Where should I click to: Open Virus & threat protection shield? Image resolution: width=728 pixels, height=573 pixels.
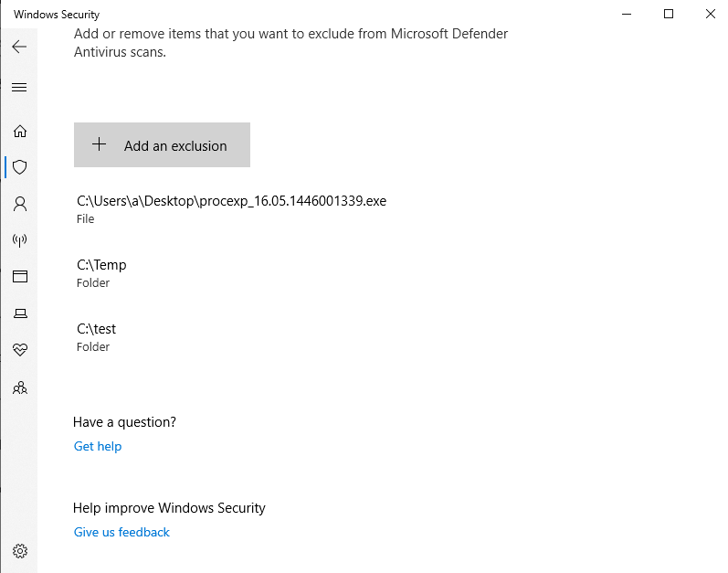point(19,167)
